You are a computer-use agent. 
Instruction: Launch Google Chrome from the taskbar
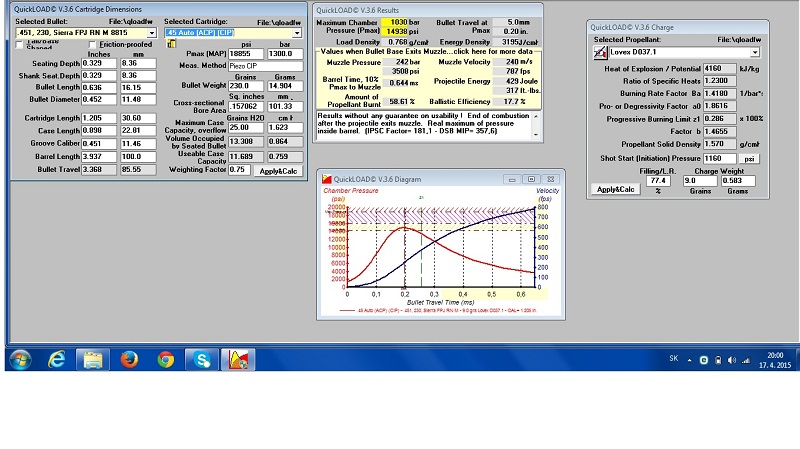pos(165,359)
